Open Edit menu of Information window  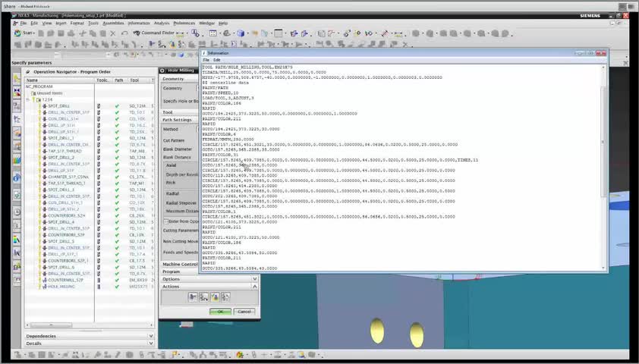coord(217,60)
